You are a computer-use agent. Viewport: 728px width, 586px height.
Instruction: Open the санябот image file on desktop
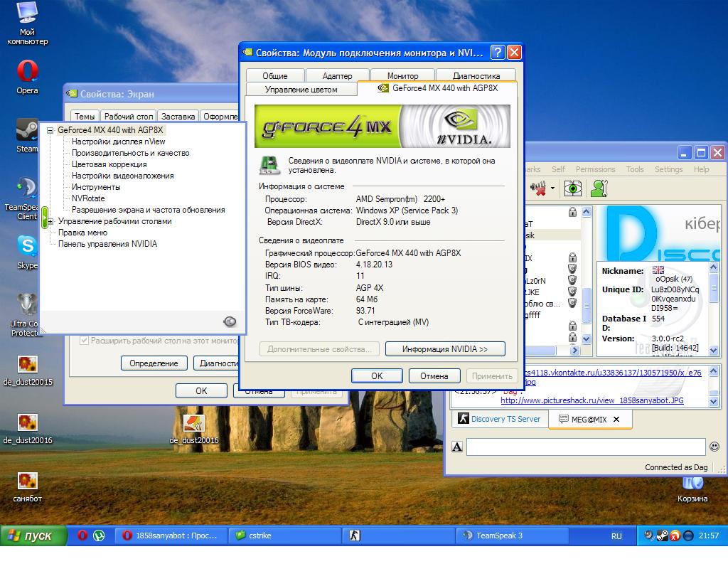pos(28,487)
